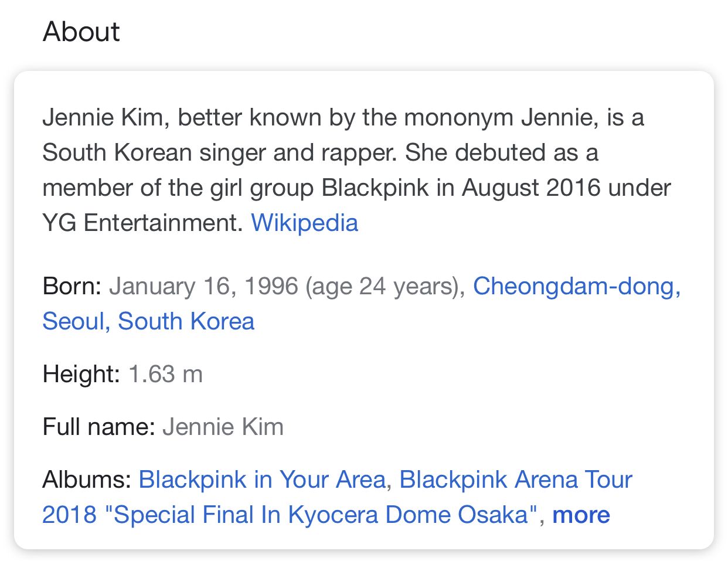This screenshot has height=561, width=728.
Task: Open the Blackpink Arena Tour 2018 album
Action: coord(337,497)
